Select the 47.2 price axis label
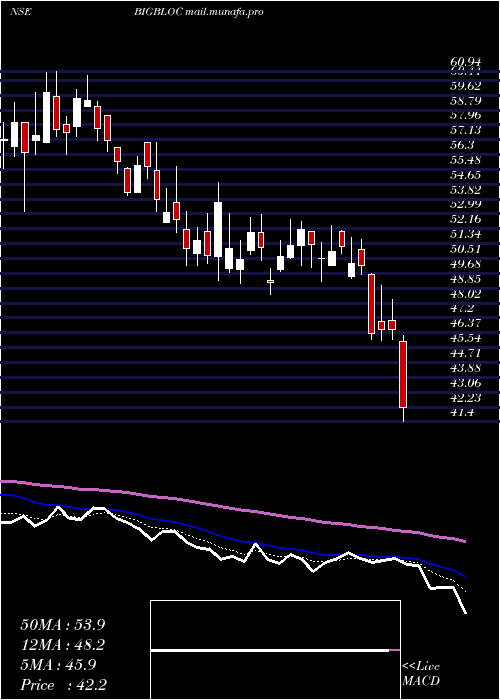500x700 pixels. pos(462,308)
